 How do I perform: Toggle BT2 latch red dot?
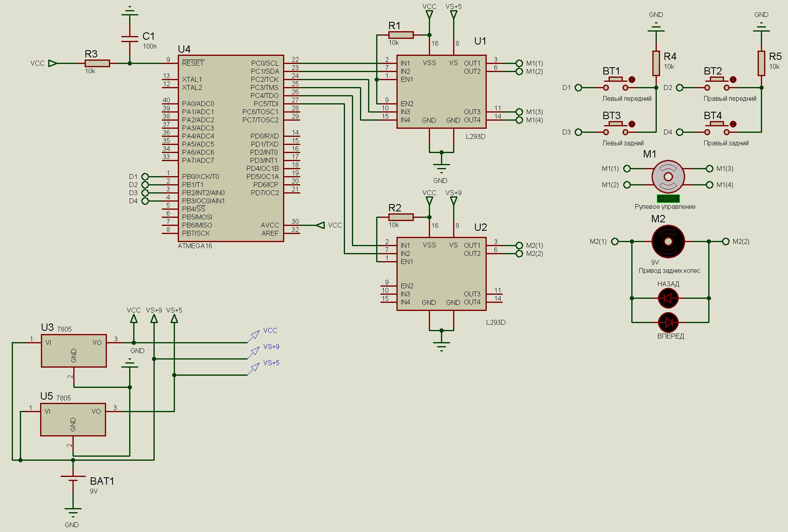[733, 79]
